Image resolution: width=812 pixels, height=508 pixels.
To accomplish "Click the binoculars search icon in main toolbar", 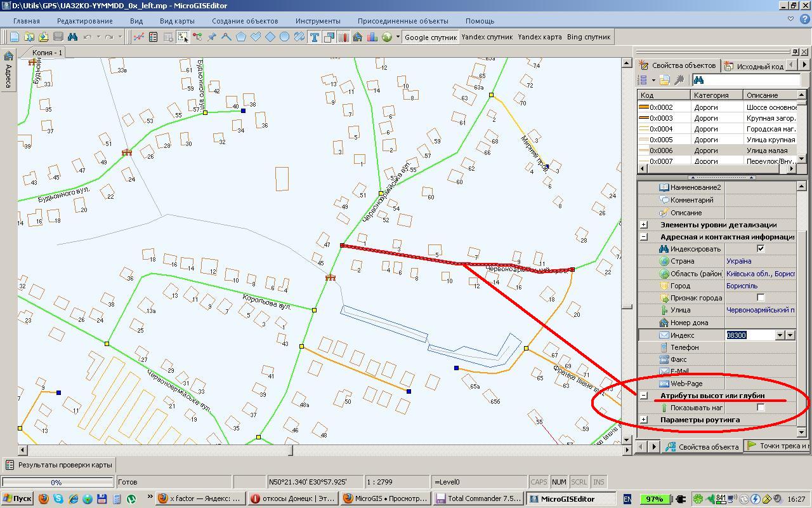I will point(72,37).
